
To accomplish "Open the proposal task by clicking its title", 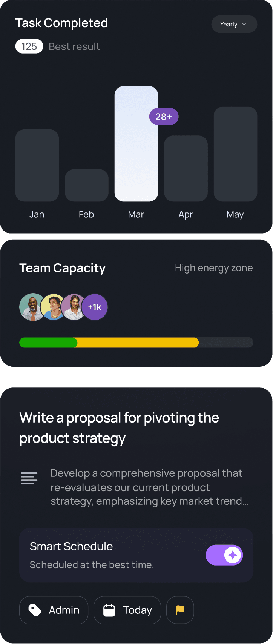I will 119,428.
